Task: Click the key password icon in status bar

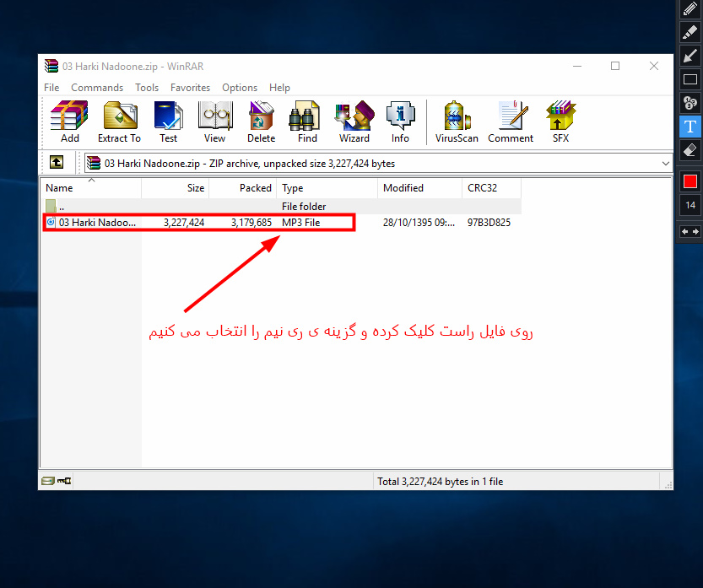Action: pos(64,481)
